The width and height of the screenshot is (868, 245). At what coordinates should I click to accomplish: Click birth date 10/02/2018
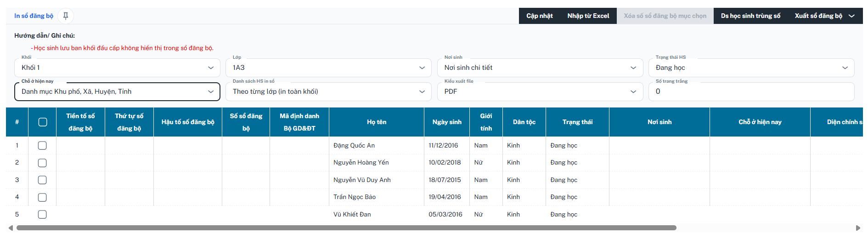click(445, 163)
